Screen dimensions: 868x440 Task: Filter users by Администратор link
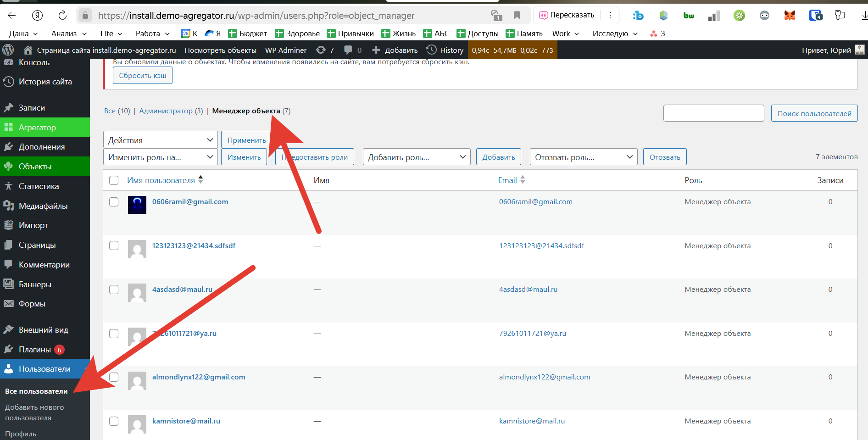166,111
